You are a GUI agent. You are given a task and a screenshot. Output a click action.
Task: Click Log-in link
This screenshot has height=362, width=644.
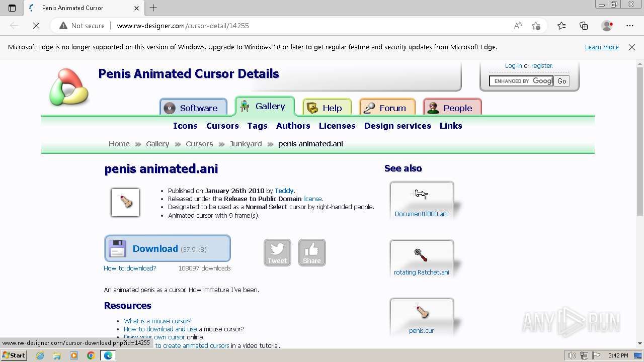tap(513, 66)
